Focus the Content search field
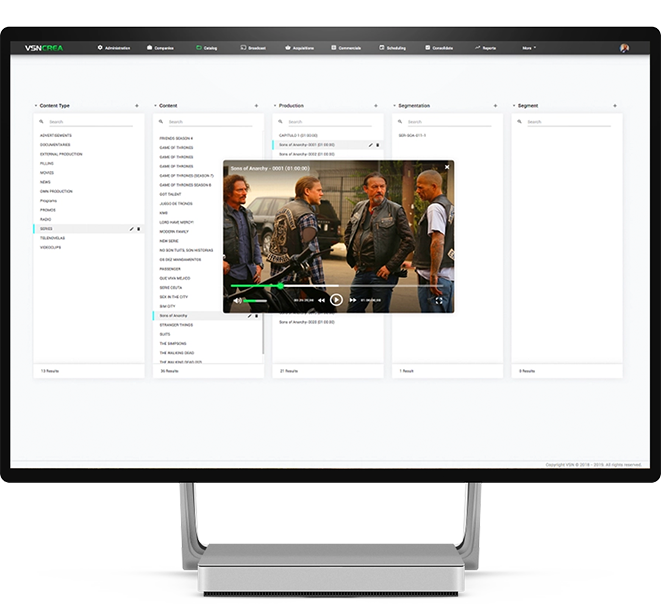661x604 pixels. (210, 122)
